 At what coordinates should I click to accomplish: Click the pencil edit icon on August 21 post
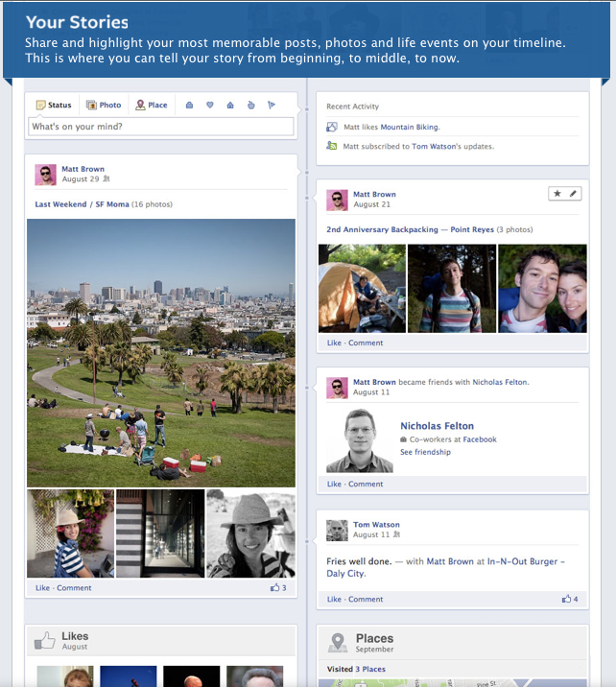[x=573, y=194]
